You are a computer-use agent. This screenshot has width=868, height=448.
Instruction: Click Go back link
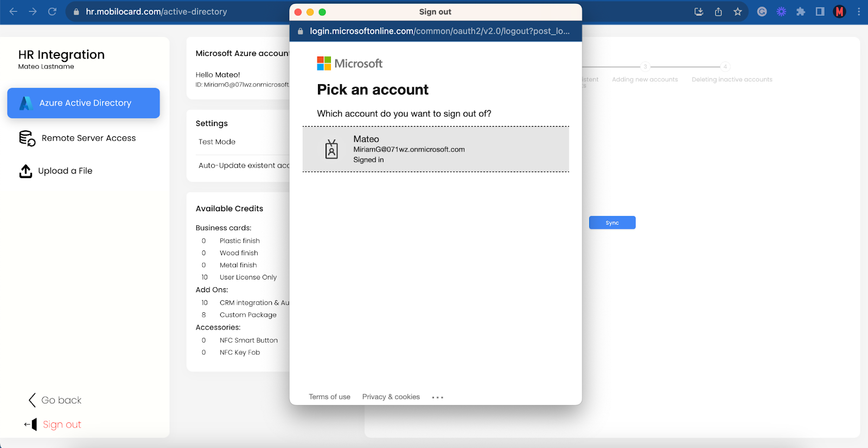tap(61, 400)
